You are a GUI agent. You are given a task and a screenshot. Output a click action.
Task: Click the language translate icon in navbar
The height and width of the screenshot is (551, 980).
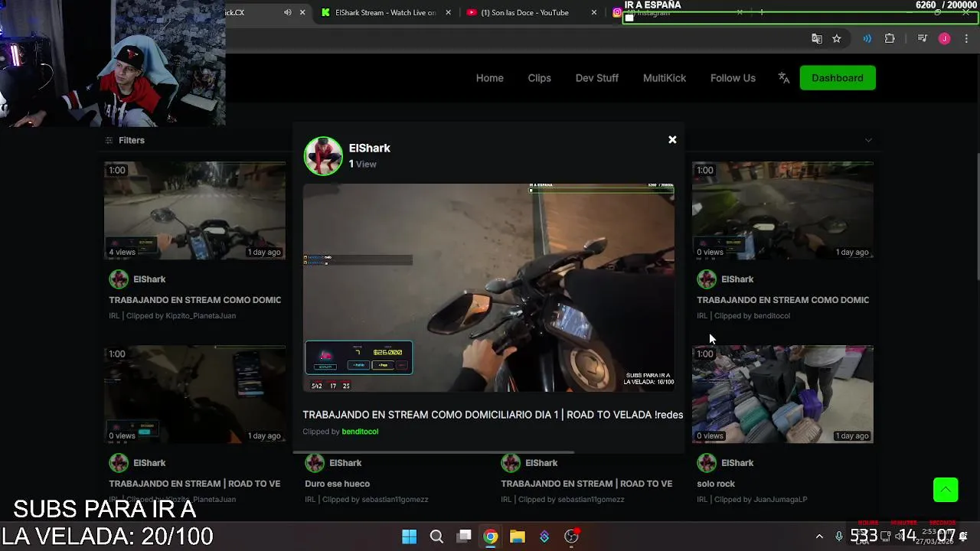coord(783,78)
